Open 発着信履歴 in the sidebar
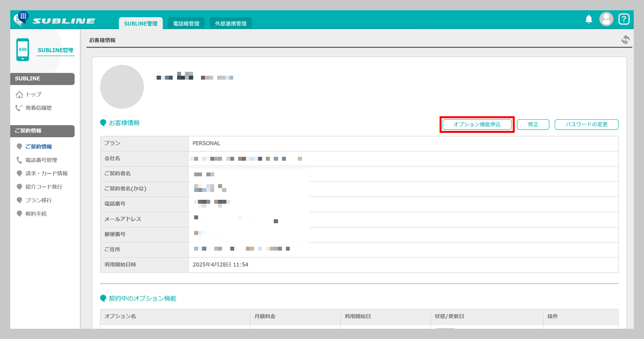Image resolution: width=644 pixels, height=339 pixels. [39, 108]
